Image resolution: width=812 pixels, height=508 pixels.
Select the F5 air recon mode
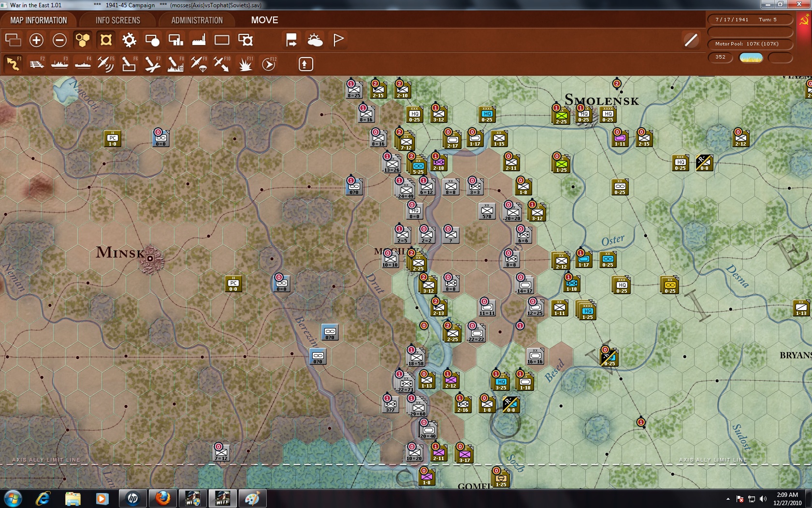106,64
